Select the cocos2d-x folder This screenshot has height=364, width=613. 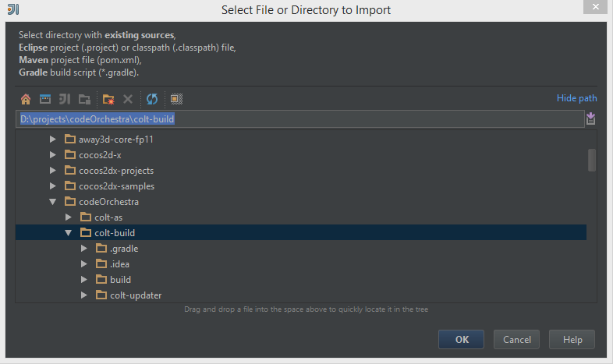(100, 155)
